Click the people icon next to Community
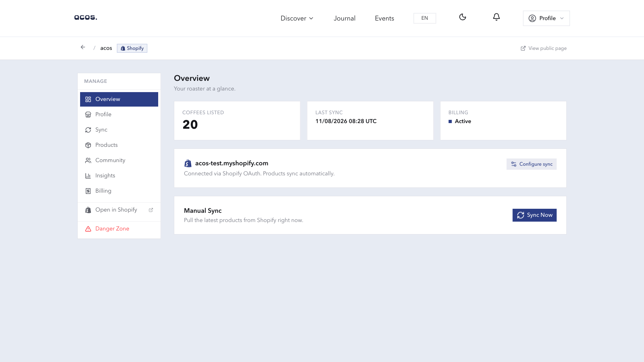 (88, 160)
